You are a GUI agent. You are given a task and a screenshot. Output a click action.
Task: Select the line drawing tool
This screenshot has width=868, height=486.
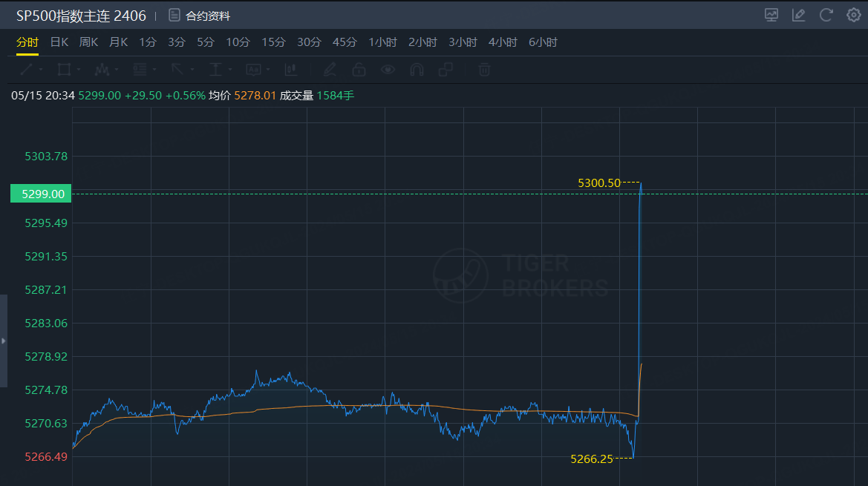26,69
